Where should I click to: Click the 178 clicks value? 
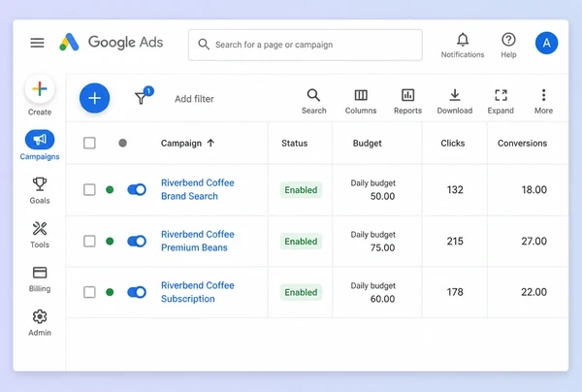455,292
